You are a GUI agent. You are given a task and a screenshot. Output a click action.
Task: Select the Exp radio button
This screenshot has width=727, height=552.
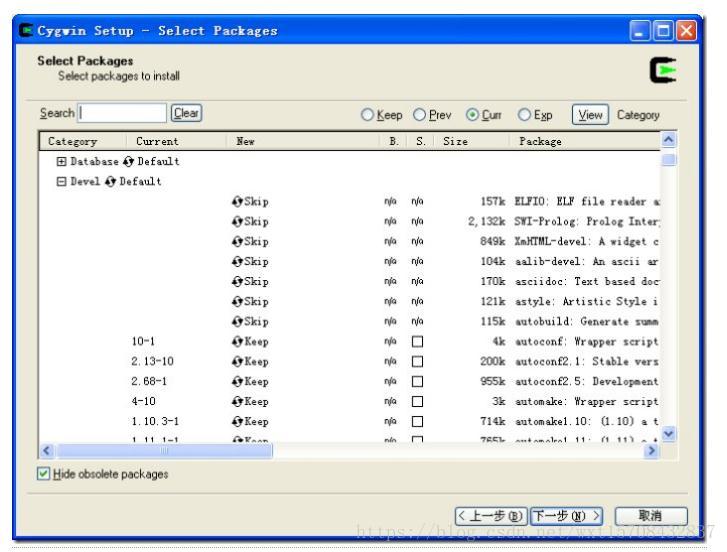(524, 114)
